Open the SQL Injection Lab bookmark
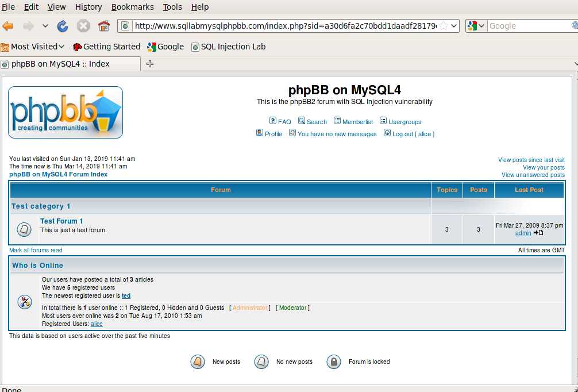This screenshot has height=392, width=578. click(x=229, y=47)
